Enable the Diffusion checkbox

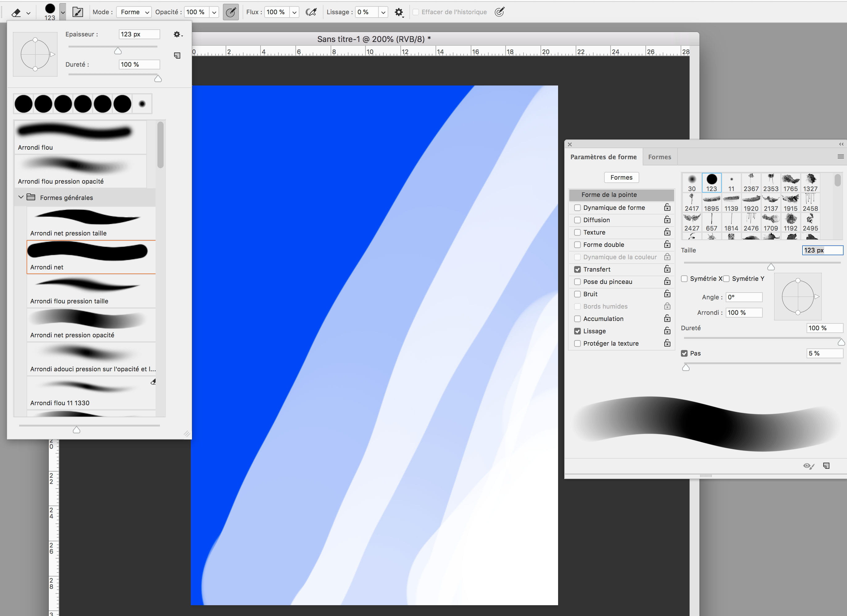point(577,220)
